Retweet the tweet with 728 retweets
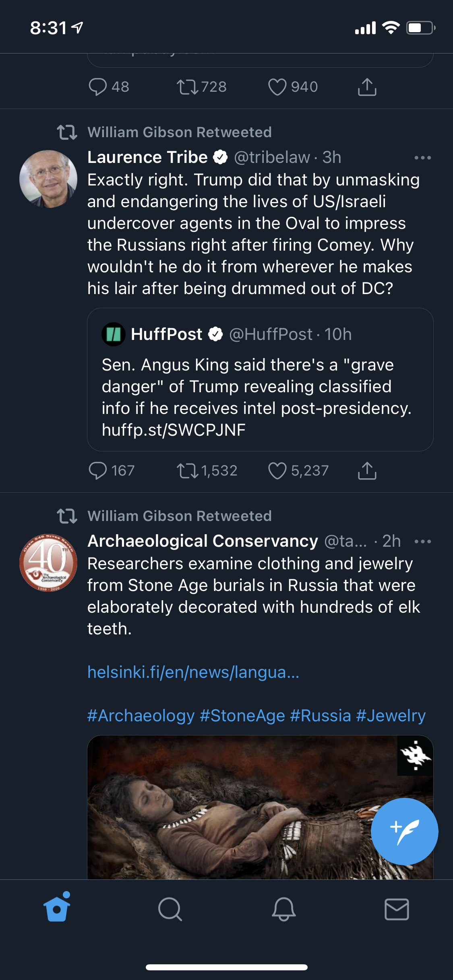This screenshot has width=453, height=980. click(x=187, y=87)
